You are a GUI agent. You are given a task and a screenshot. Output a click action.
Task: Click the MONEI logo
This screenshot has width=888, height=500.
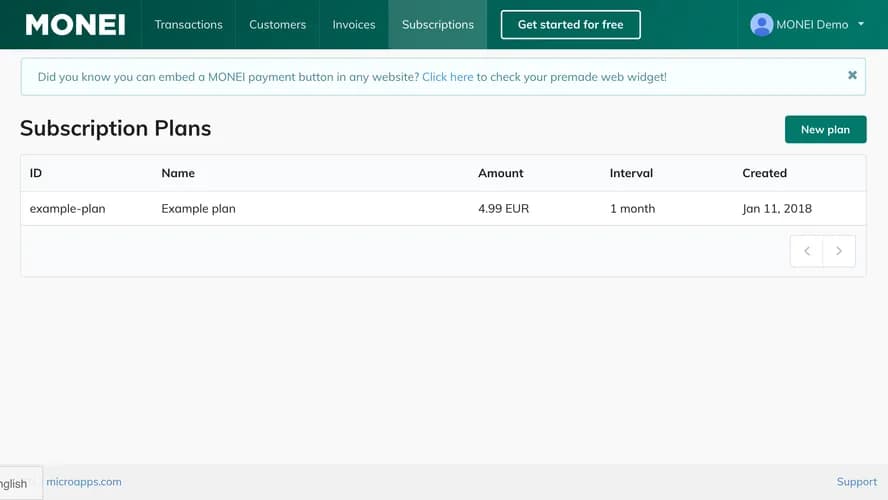(x=75, y=25)
